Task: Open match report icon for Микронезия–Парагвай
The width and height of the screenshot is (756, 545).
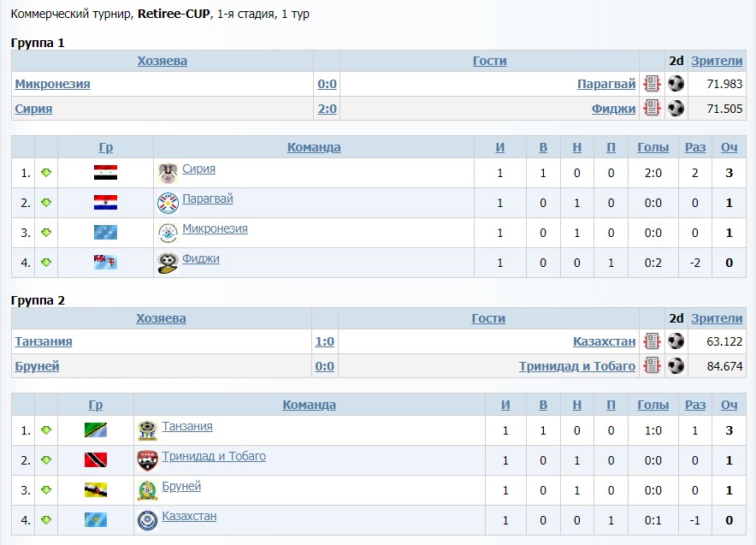Action: pyautogui.click(x=653, y=84)
